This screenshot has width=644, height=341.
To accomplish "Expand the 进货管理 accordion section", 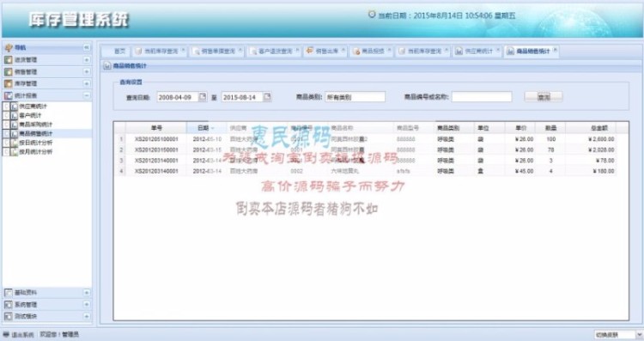I will (x=86, y=60).
